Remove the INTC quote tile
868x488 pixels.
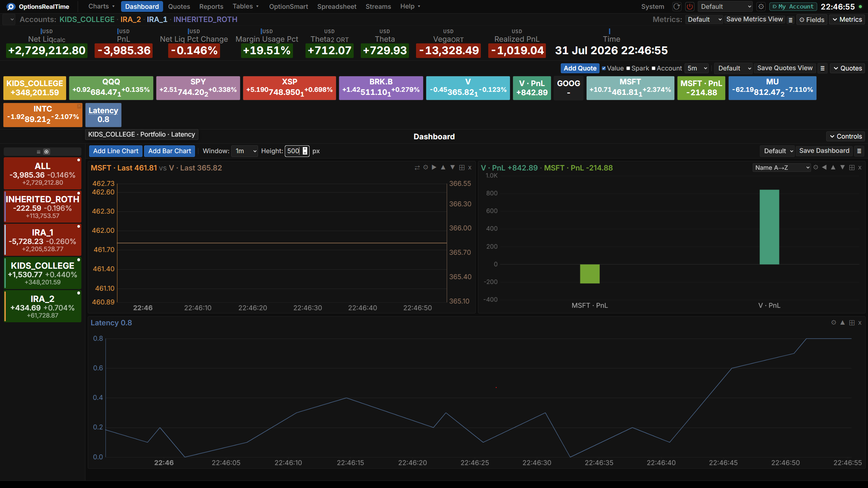click(79, 106)
